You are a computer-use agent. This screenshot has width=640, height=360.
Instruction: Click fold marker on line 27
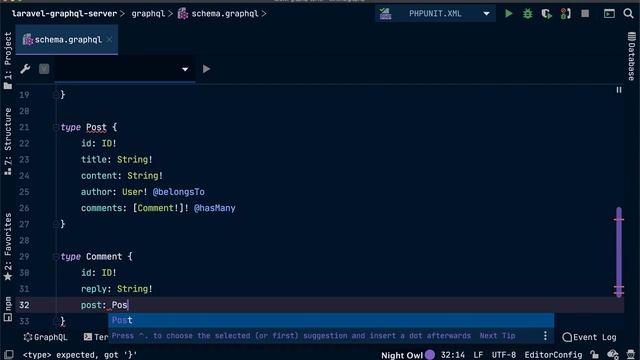pos(56,224)
